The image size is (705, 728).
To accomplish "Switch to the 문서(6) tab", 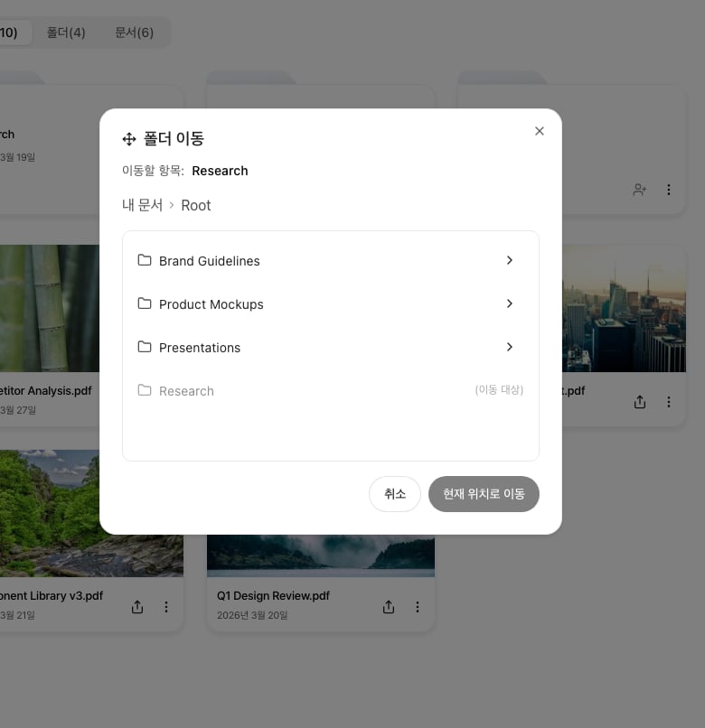I will pos(134,33).
